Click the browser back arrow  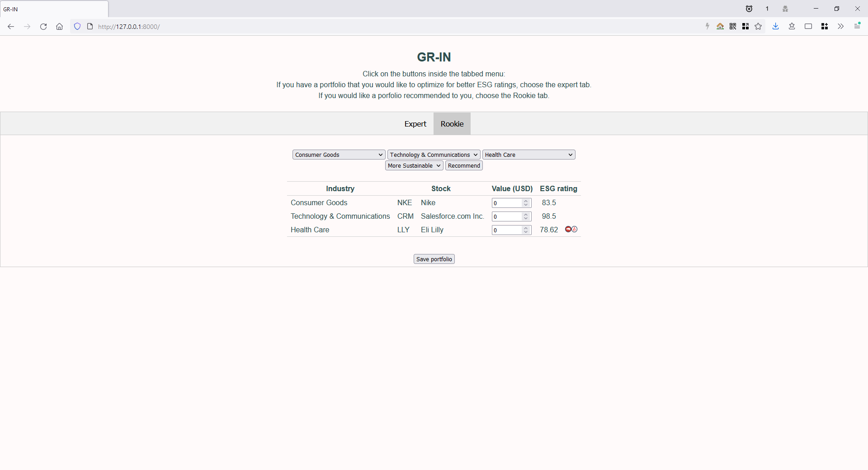point(11,27)
